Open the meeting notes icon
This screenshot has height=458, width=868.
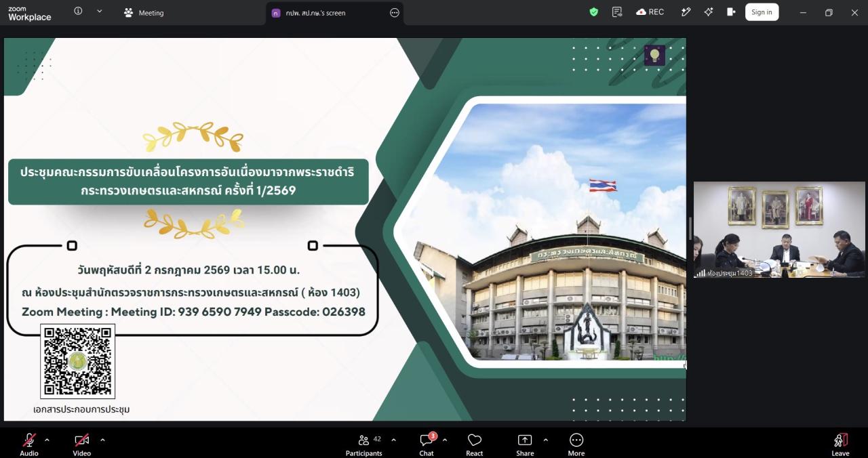tap(616, 12)
